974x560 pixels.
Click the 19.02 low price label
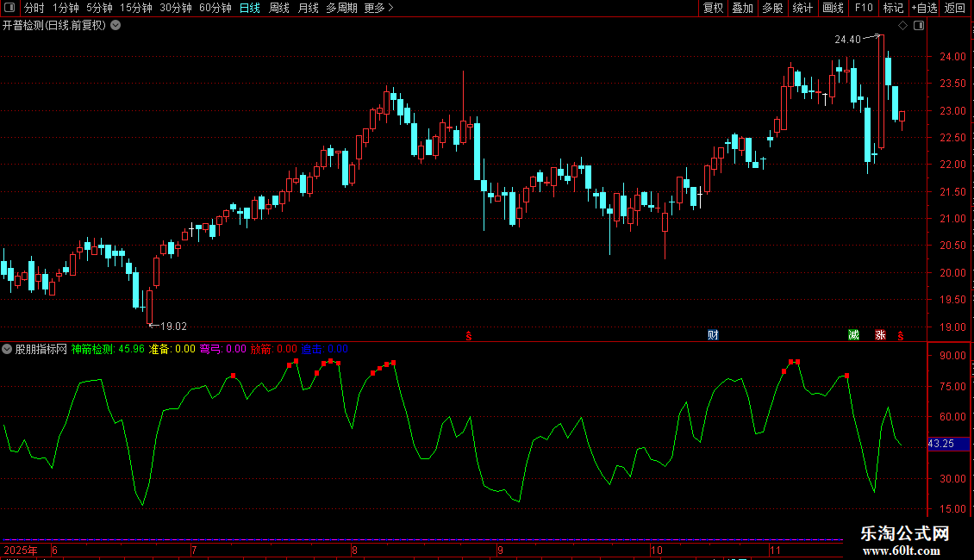point(173,327)
